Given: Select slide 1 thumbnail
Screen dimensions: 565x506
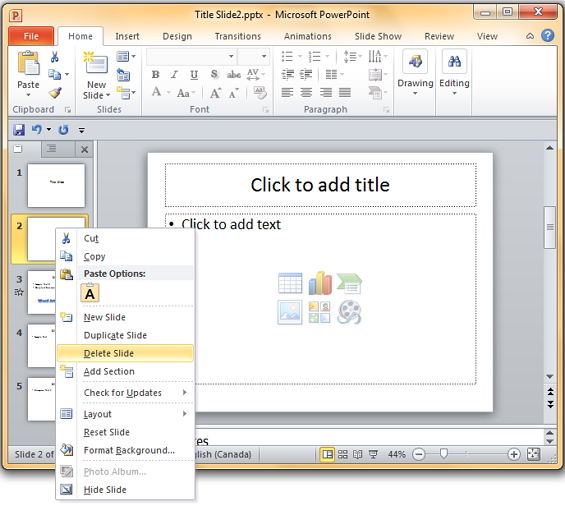Looking at the screenshot, I should [x=56, y=185].
